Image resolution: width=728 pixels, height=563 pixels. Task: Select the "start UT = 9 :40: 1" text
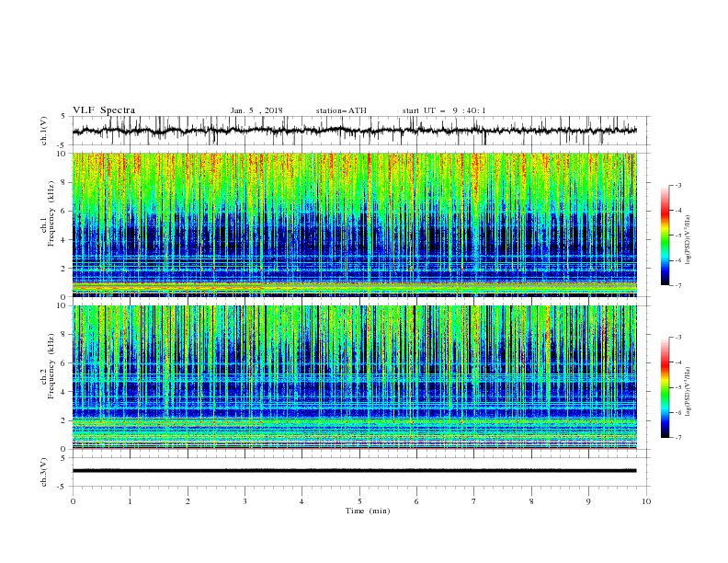(x=444, y=110)
